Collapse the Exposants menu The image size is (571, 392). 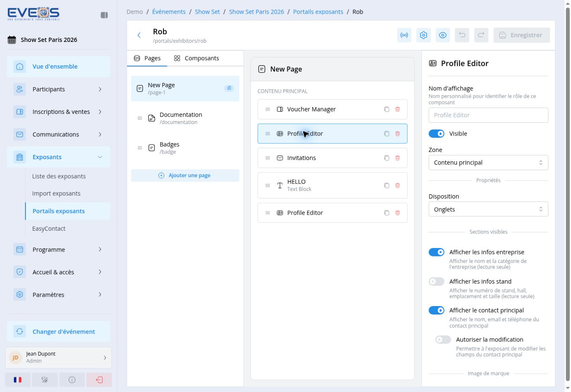(x=58, y=157)
